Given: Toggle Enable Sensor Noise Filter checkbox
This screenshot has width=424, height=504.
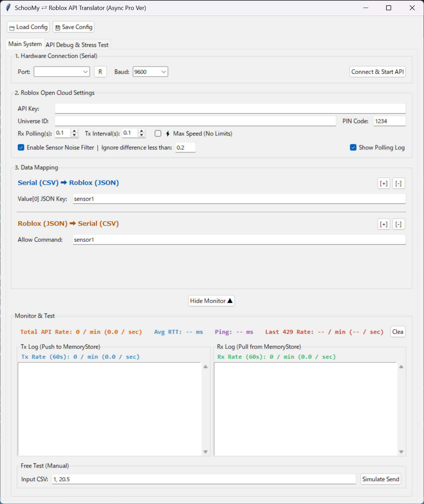Looking at the screenshot, I should [x=21, y=147].
